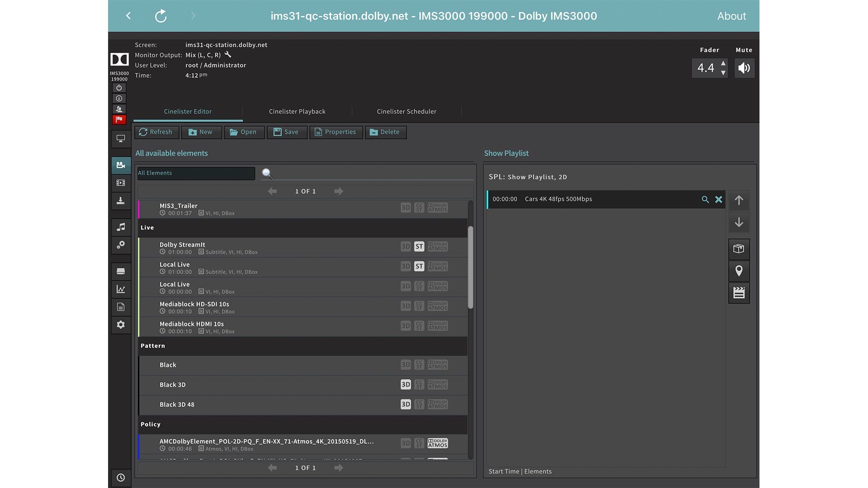Click the power icon in the left sidebar
868x488 pixels.
tap(119, 87)
